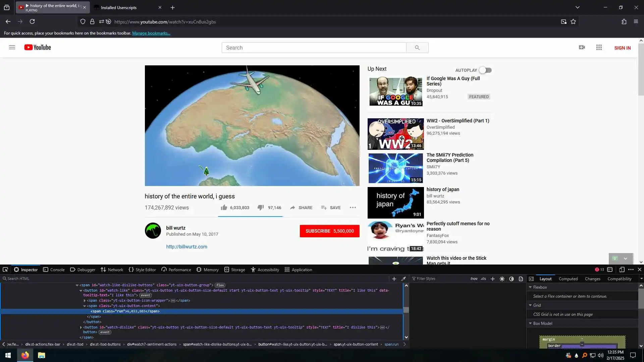This screenshot has height=362, width=644.
Task: Expand the watch-dislike button node
Action: 81,327
